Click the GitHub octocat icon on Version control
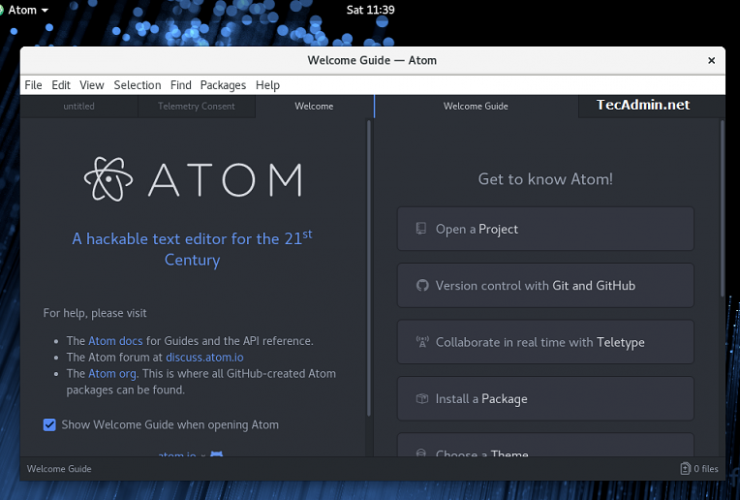Screen dimensions: 740x500 (421, 286)
